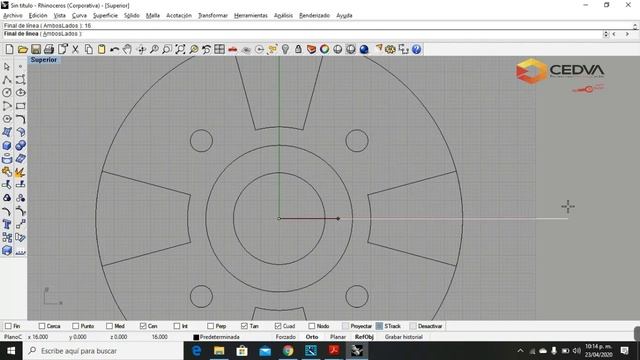640x360 pixels.
Task: Click Grabar historial in status bar
Action: coord(404,337)
